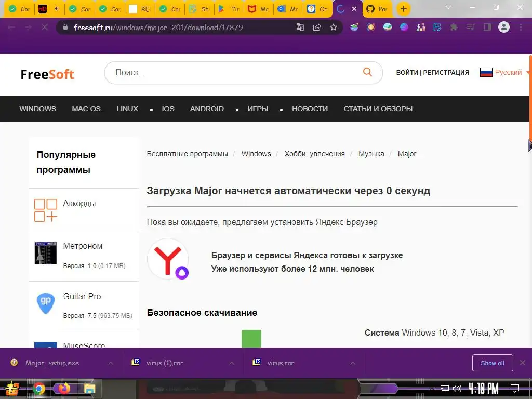Open the MAC OS menu item
This screenshot has height=399, width=532.
point(86,109)
